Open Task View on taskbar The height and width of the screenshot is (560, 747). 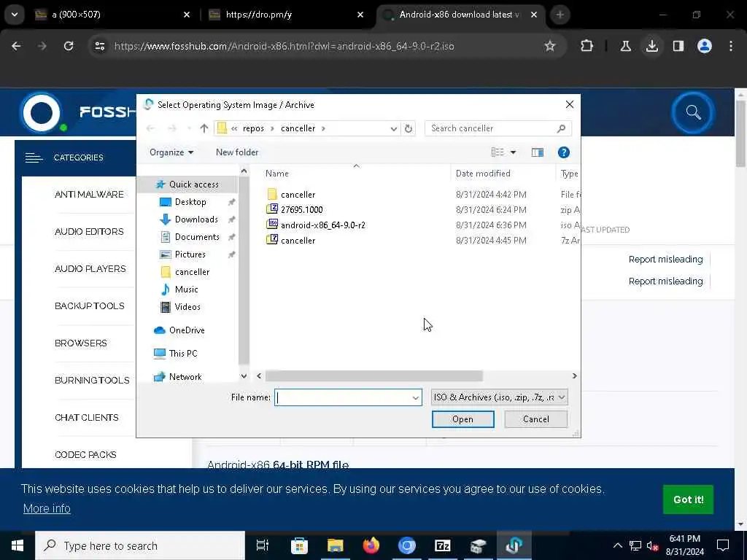[x=263, y=545]
